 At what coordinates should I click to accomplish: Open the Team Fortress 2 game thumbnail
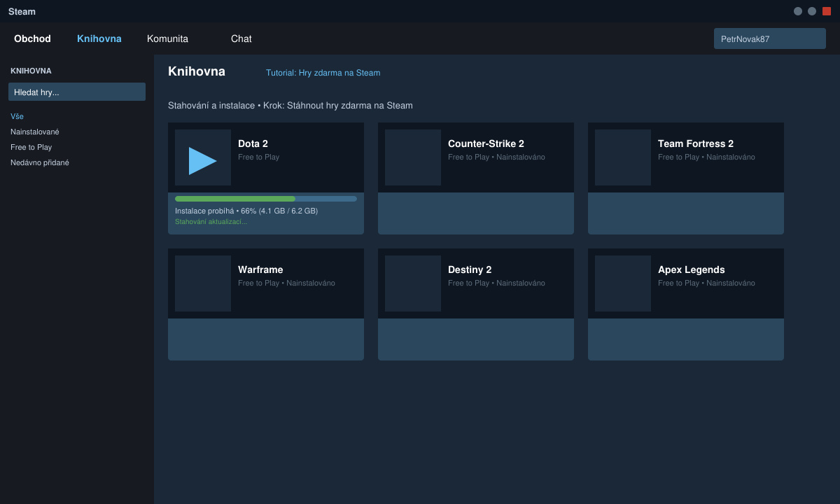[x=623, y=157]
